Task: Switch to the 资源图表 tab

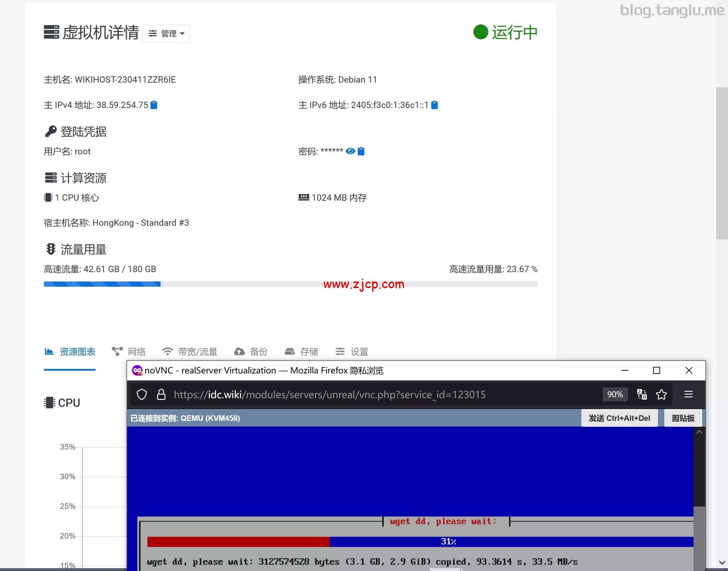Action: (70, 352)
